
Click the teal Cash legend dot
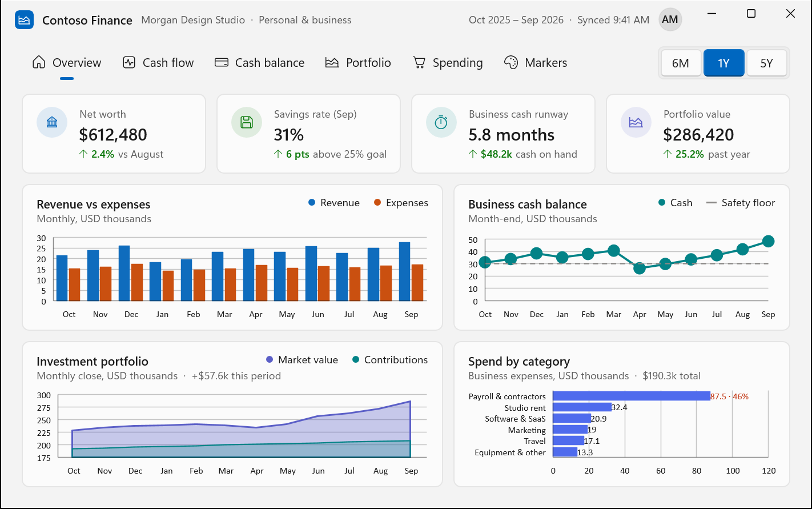pos(662,203)
